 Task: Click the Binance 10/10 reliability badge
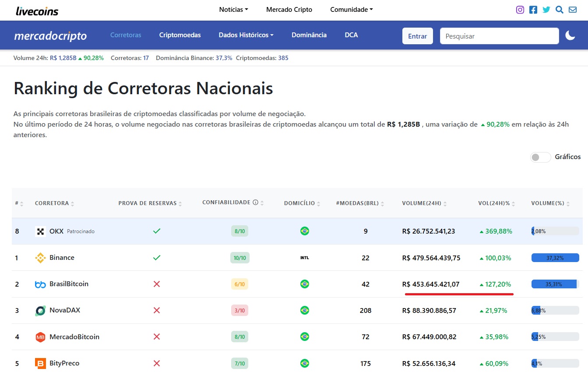click(x=240, y=258)
